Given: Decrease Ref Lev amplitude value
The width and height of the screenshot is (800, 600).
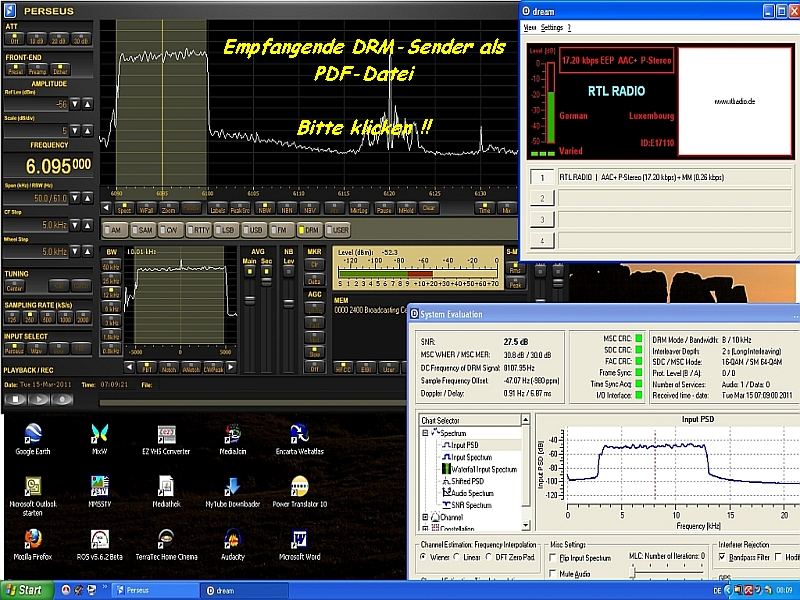Looking at the screenshot, I should click(75, 104).
